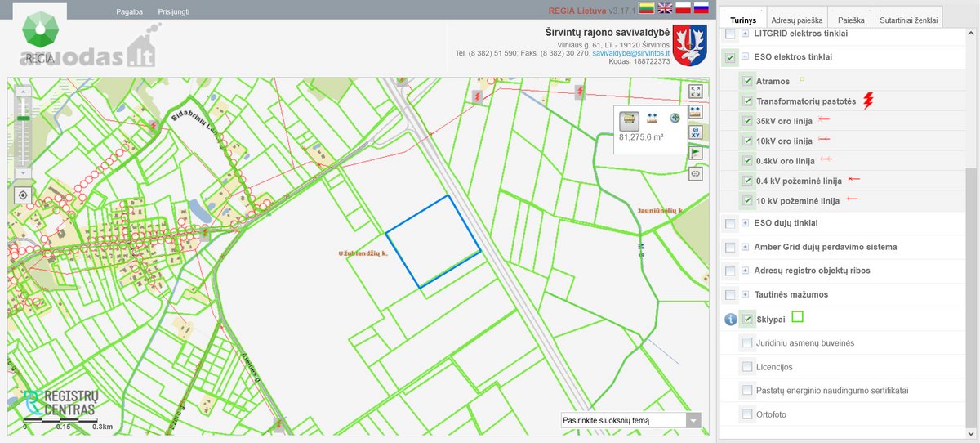The image size is (980, 443).
Task: Click the info icon beside Sklypai
Action: [x=731, y=320]
